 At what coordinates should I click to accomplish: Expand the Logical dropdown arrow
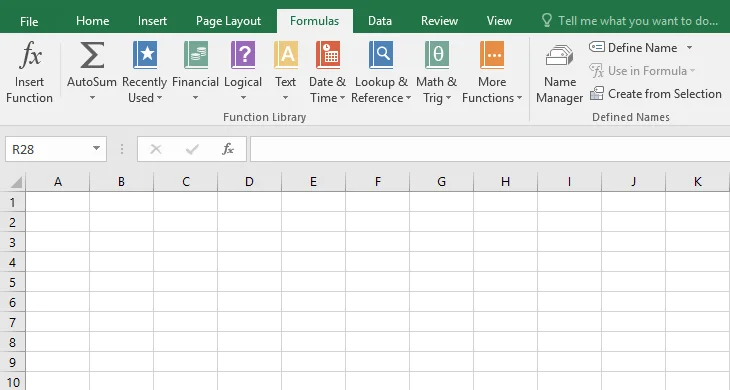[243, 98]
